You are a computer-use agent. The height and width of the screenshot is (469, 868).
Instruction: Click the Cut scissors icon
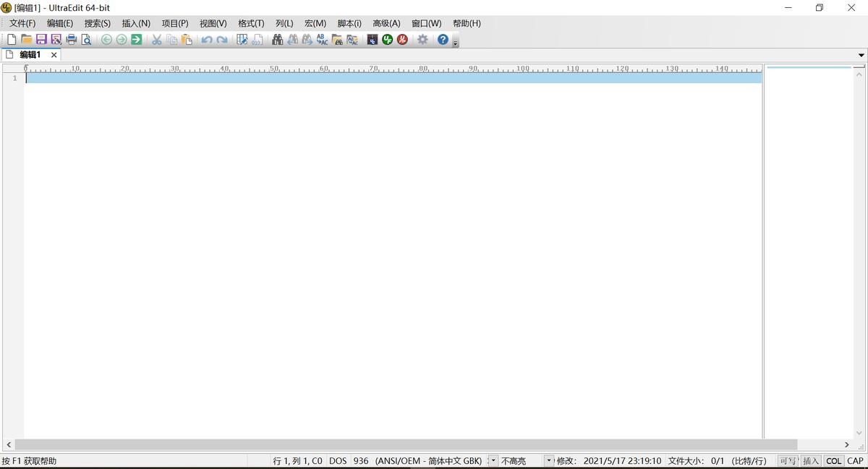pos(156,40)
